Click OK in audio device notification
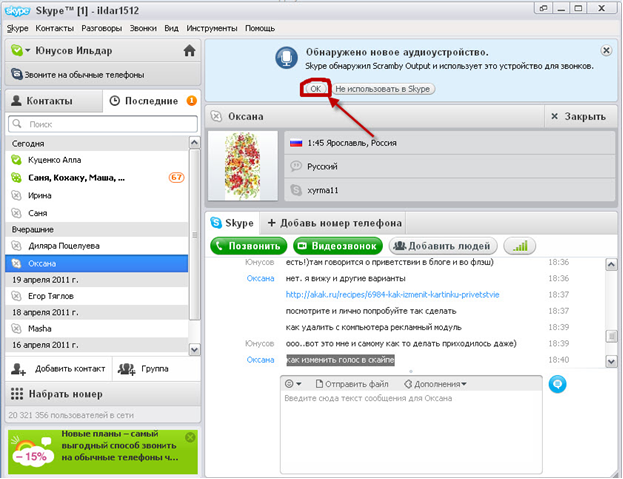 315,89
